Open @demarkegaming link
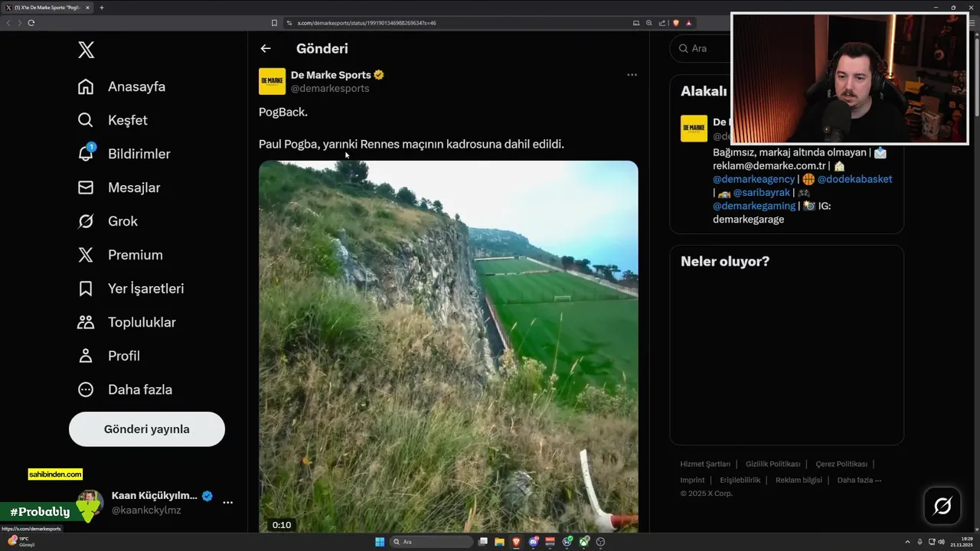This screenshot has width=980, height=551. (754, 206)
